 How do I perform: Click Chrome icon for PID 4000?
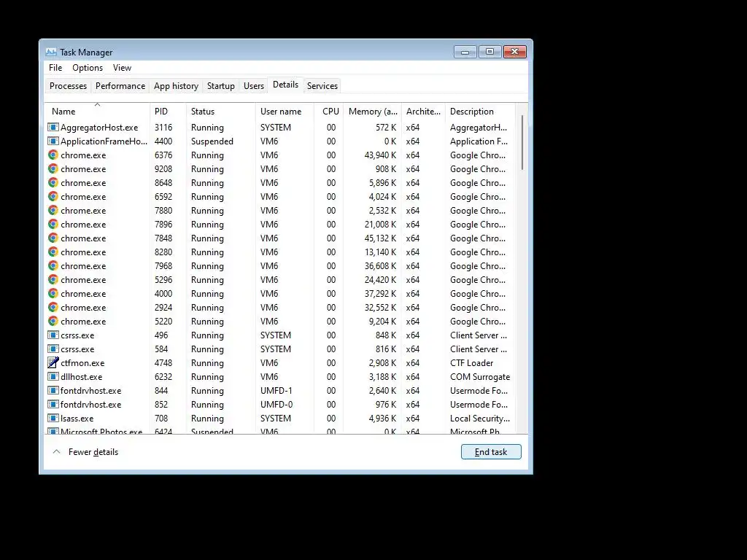(x=53, y=293)
